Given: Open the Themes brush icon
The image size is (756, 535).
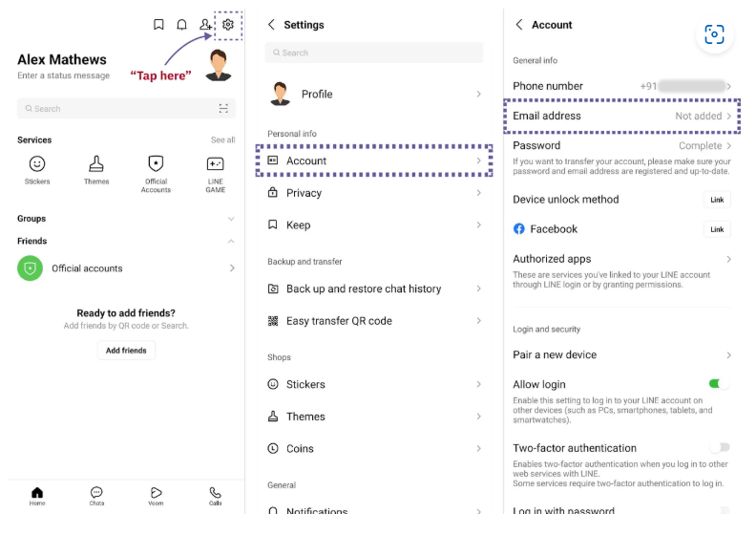Looking at the screenshot, I should (96, 164).
